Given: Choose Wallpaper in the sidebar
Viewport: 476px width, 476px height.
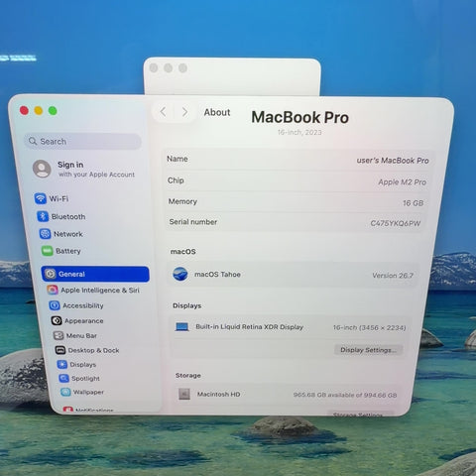Looking at the screenshot, I should [82, 392].
